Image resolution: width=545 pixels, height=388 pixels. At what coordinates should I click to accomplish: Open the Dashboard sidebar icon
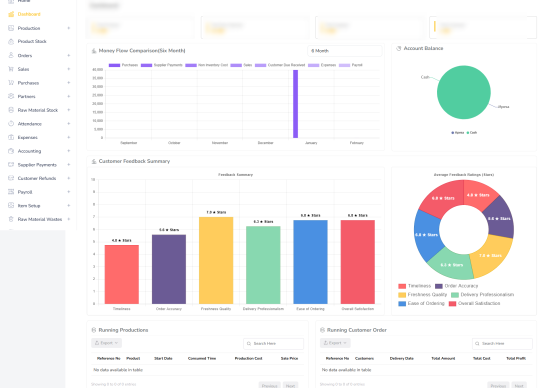(11, 14)
